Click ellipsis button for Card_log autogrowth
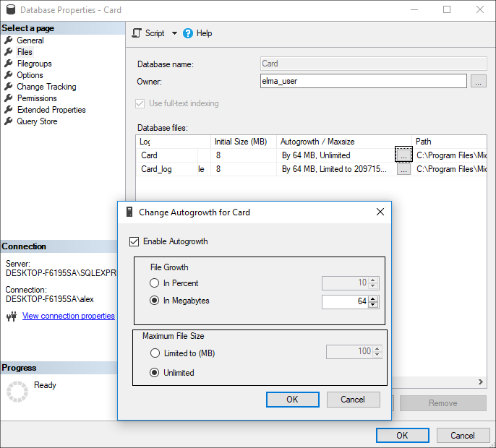The image size is (496, 448). pyautogui.click(x=403, y=169)
